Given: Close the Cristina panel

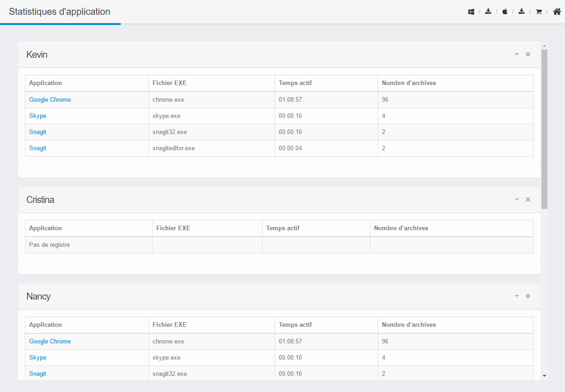Looking at the screenshot, I should [x=528, y=200].
